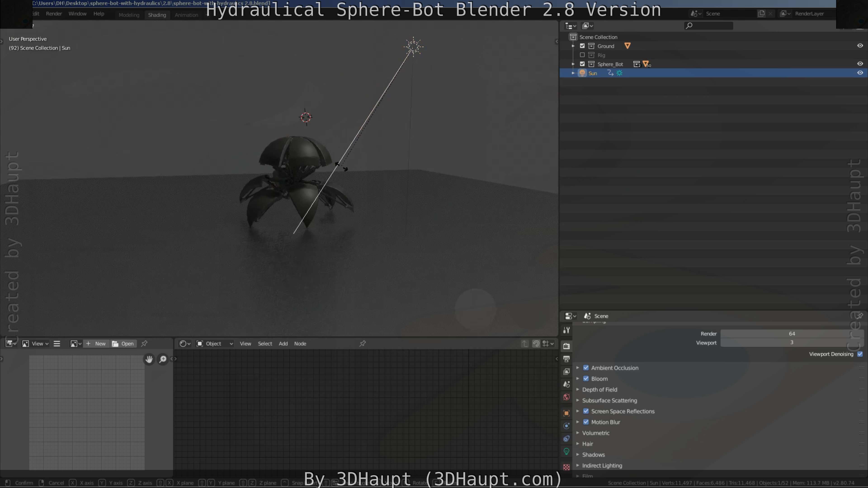Disable the Motion Blur checkbox
The height and width of the screenshot is (488, 868).
pos(586,422)
